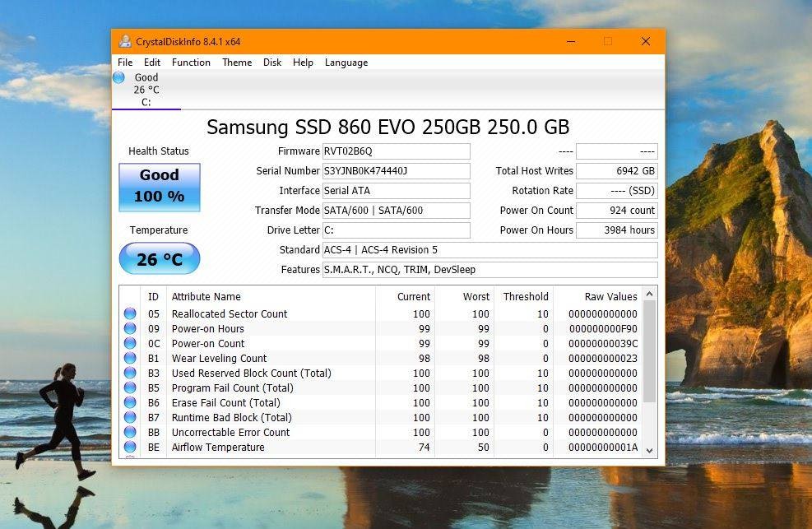Select Used Reserved Block Count (Total) text
This screenshot has height=529, width=812.
pos(251,374)
